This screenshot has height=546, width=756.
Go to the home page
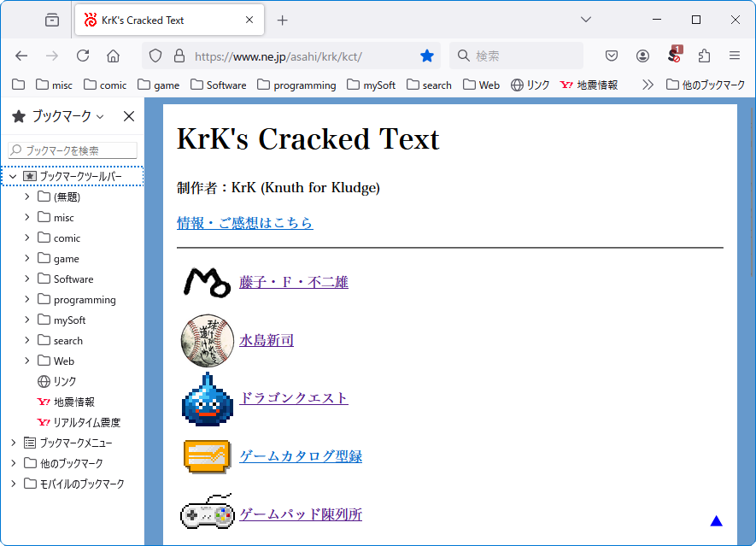114,56
